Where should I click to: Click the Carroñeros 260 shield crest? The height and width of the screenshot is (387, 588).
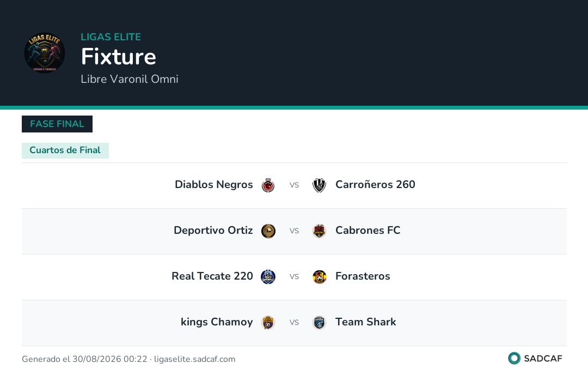(320, 185)
